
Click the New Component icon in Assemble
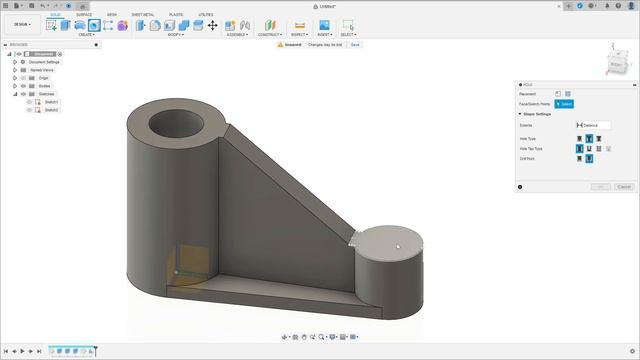pos(230,25)
